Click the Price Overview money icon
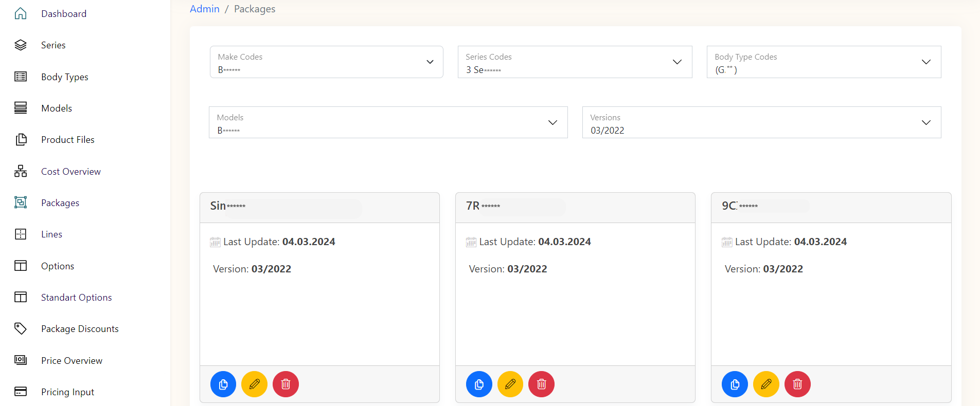The image size is (980, 406). [x=21, y=360]
